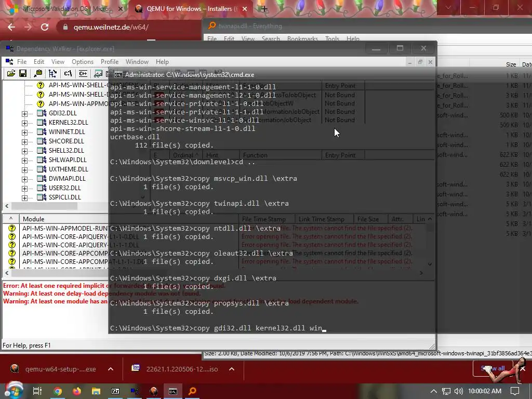The image size is (532, 399).
Task: Expand the SHCORE.DLL tree node
Action: click(x=24, y=142)
